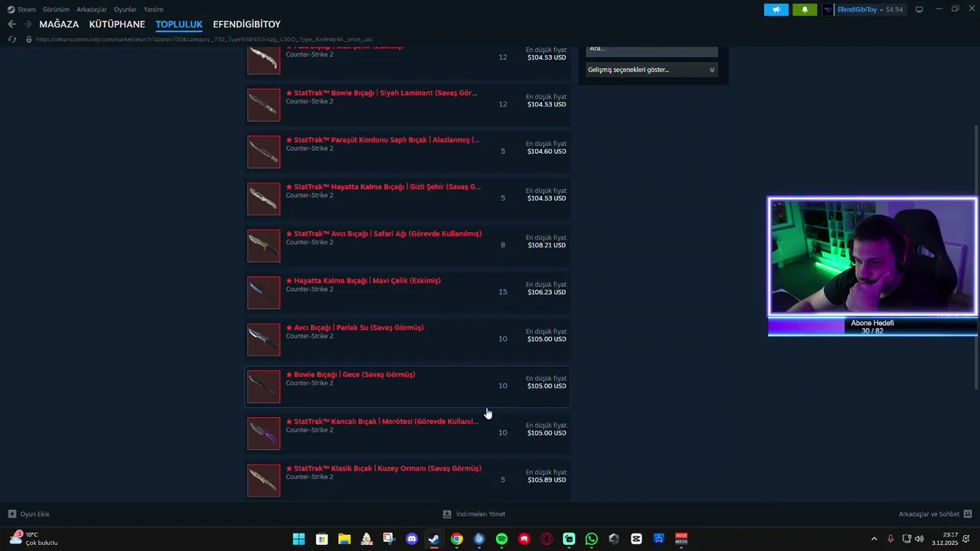980x551 pixels.
Task: Click the $108.21 USD price
Action: coord(547,245)
